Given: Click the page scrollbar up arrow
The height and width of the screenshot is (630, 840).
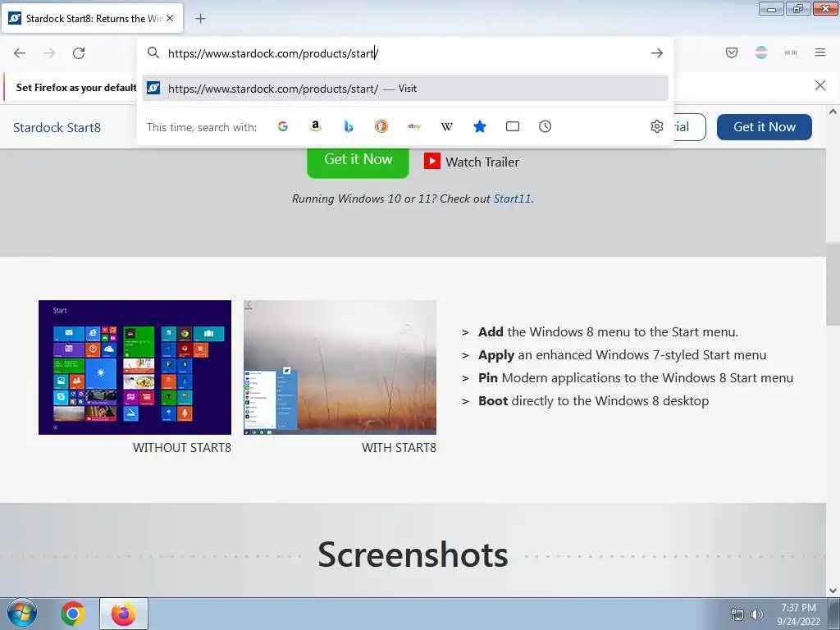Looking at the screenshot, I should click(833, 112).
